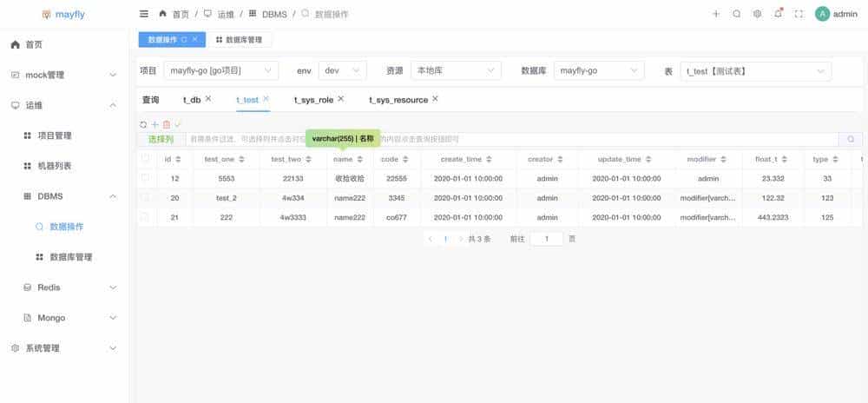Screen dimensions: 868x403
Task: Click the 前往 page number input
Action: (546, 239)
